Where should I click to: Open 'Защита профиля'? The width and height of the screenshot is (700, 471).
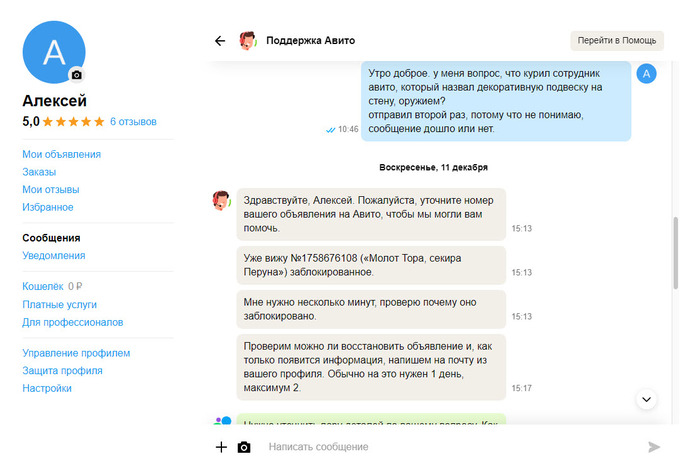[x=62, y=371]
